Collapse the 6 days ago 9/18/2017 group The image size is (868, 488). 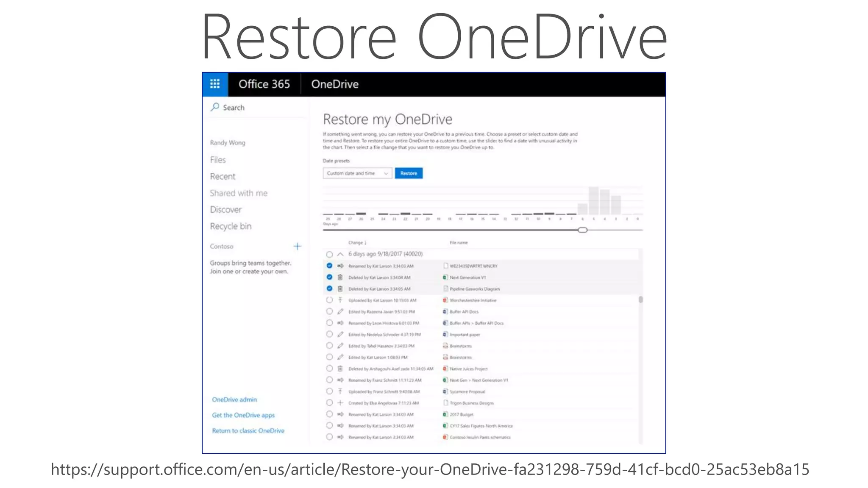[x=340, y=254]
